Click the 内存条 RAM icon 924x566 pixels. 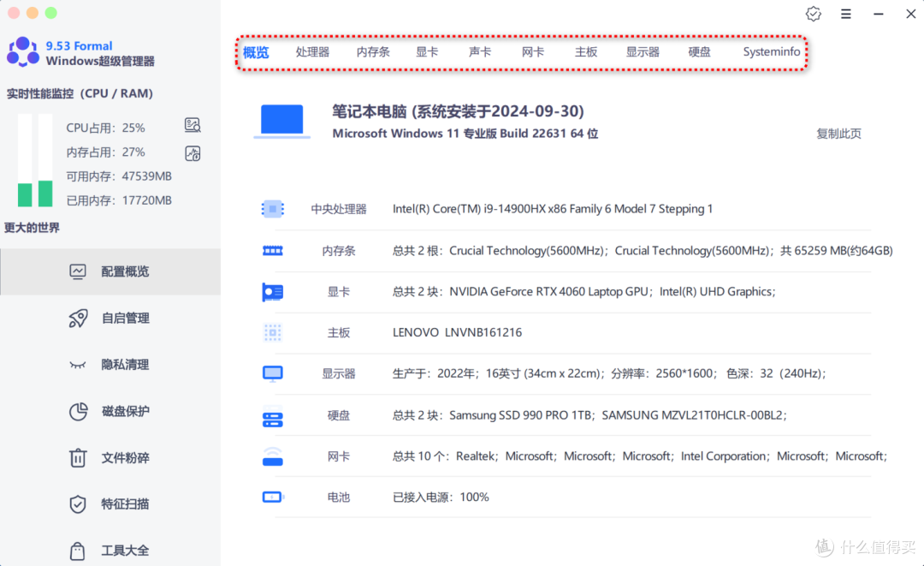point(272,251)
